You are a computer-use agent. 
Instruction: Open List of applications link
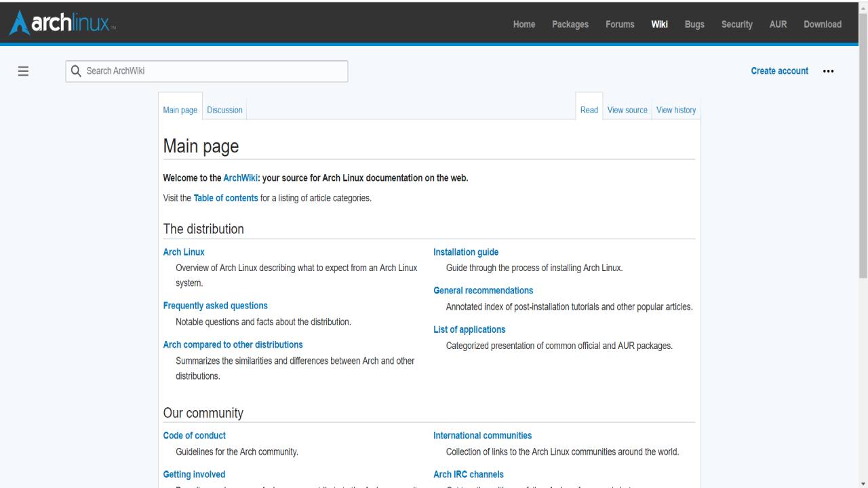coord(469,330)
